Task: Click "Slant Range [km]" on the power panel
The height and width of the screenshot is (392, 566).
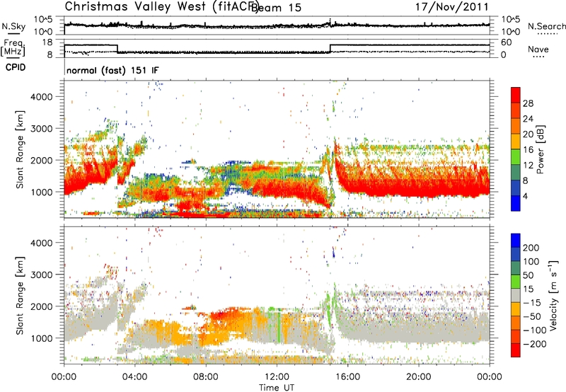Action: pyautogui.click(x=20, y=149)
